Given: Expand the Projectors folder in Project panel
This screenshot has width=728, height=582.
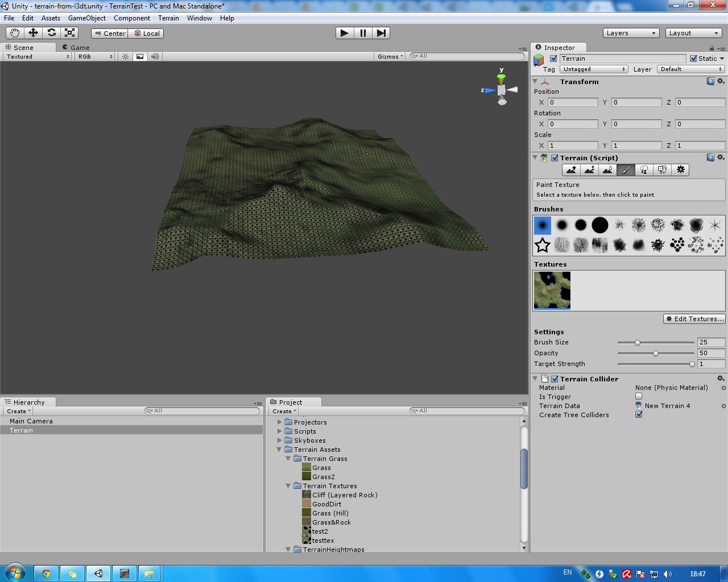Looking at the screenshot, I should [279, 422].
